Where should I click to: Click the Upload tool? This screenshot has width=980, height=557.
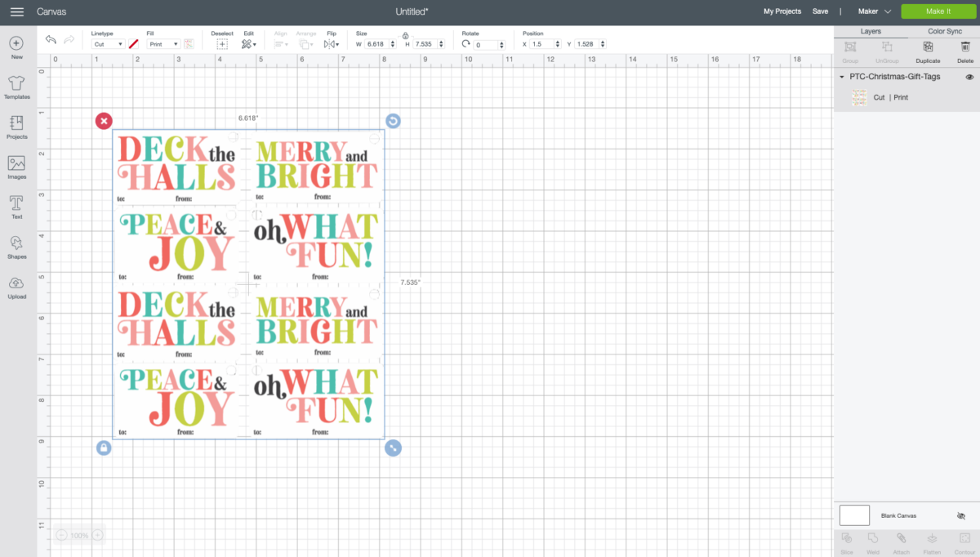pos(16,286)
